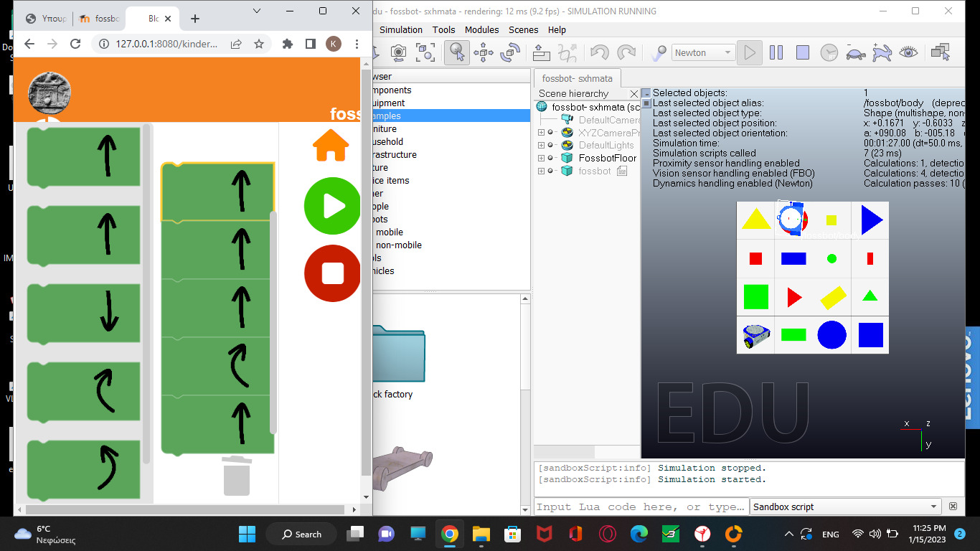Screen dimensions: 980x551
Task: Switch to the fossbot browser tab
Action: pos(99,19)
